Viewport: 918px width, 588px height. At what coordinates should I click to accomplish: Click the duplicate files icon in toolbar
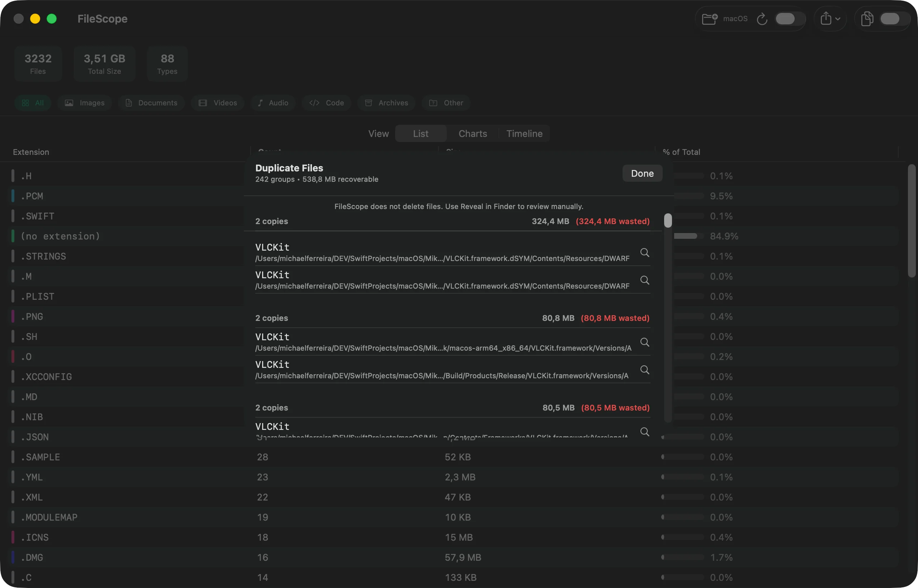point(867,19)
